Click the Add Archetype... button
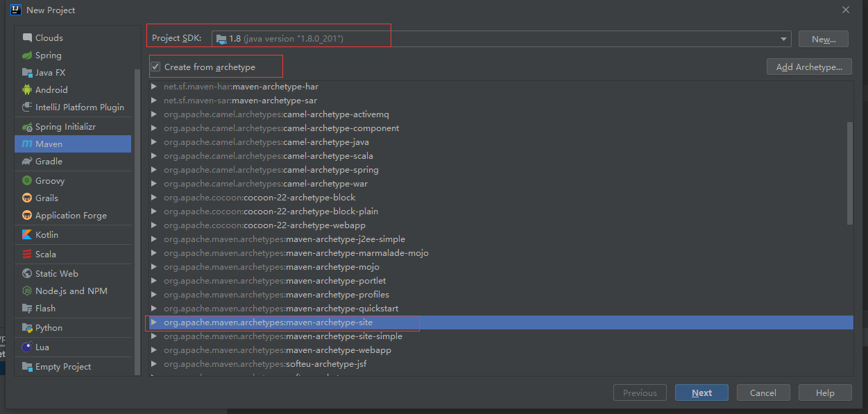Viewport: 868px width, 414px height. click(809, 67)
